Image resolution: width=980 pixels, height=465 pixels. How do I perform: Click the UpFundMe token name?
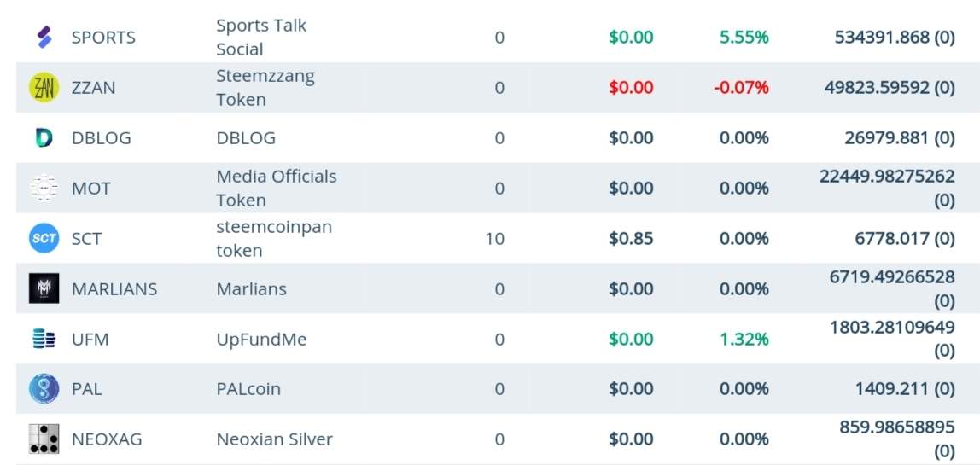pyautogui.click(x=261, y=340)
